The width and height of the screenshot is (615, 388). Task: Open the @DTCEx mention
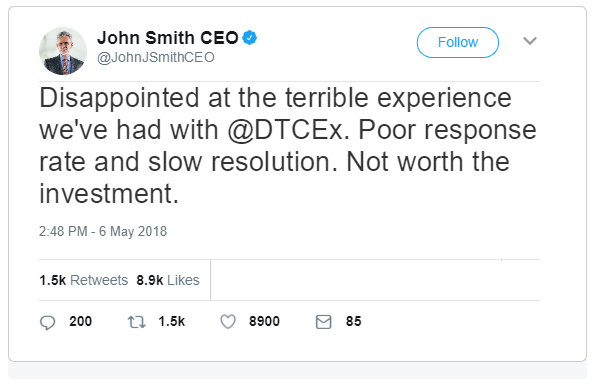(288, 130)
